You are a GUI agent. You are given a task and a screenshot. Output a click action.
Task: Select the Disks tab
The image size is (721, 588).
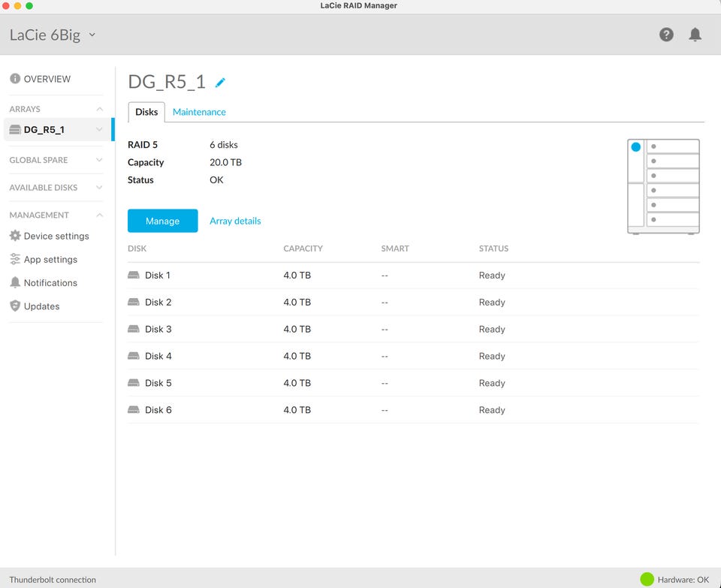[x=146, y=112]
